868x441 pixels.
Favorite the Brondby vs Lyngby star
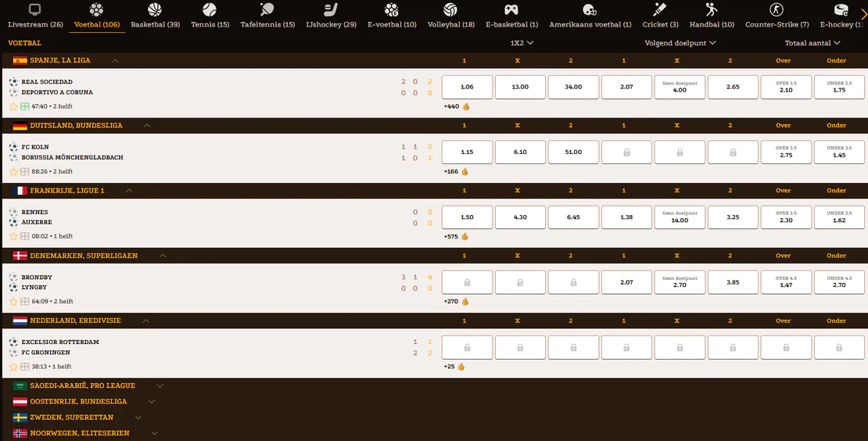[x=13, y=302]
